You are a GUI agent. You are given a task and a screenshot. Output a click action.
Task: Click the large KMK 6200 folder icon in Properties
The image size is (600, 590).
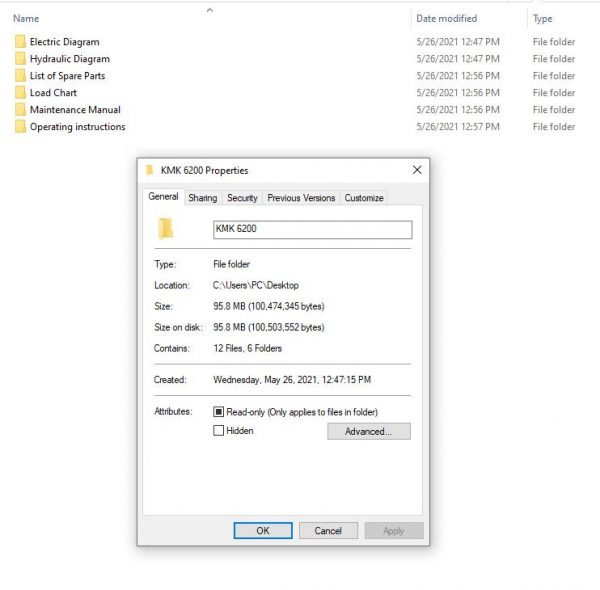pyautogui.click(x=165, y=229)
